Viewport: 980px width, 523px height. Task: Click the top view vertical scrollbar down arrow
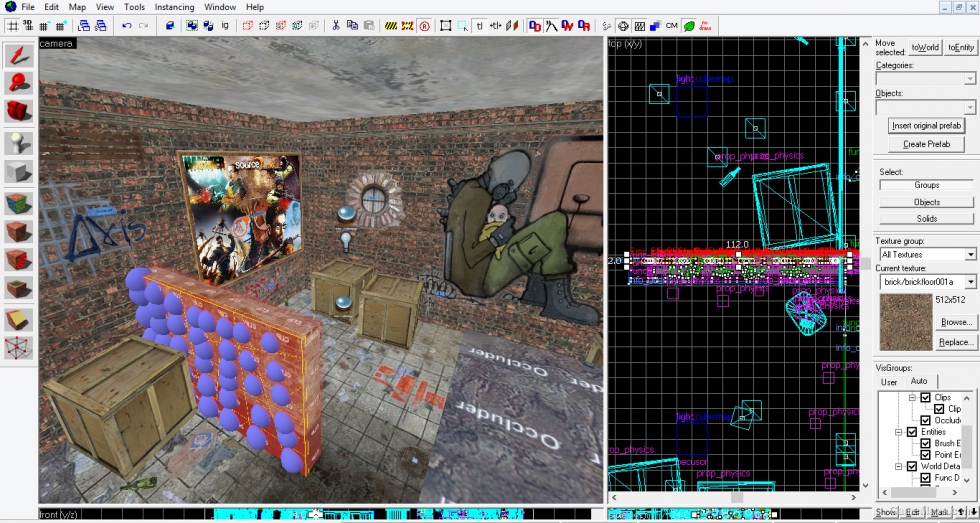(x=865, y=486)
